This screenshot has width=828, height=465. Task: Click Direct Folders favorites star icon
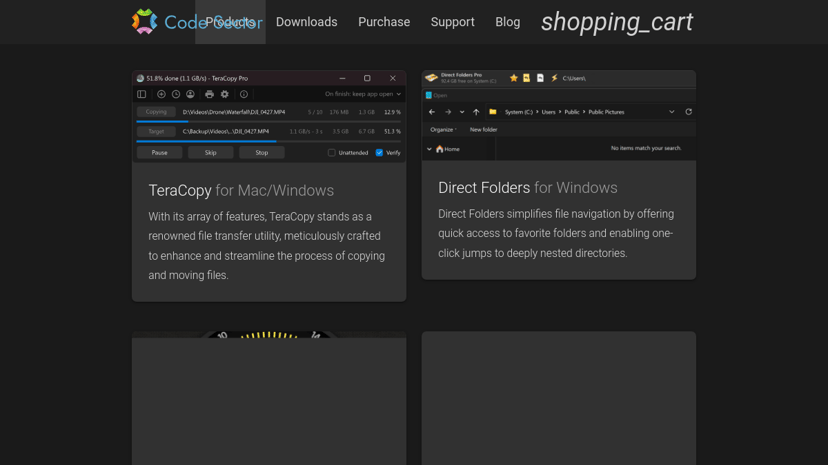point(513,78)
